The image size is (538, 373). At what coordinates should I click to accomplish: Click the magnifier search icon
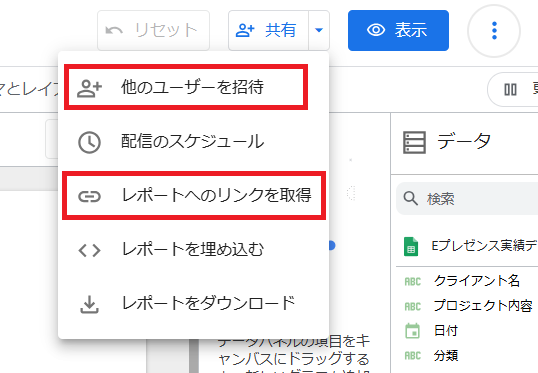tap(410, 198)
